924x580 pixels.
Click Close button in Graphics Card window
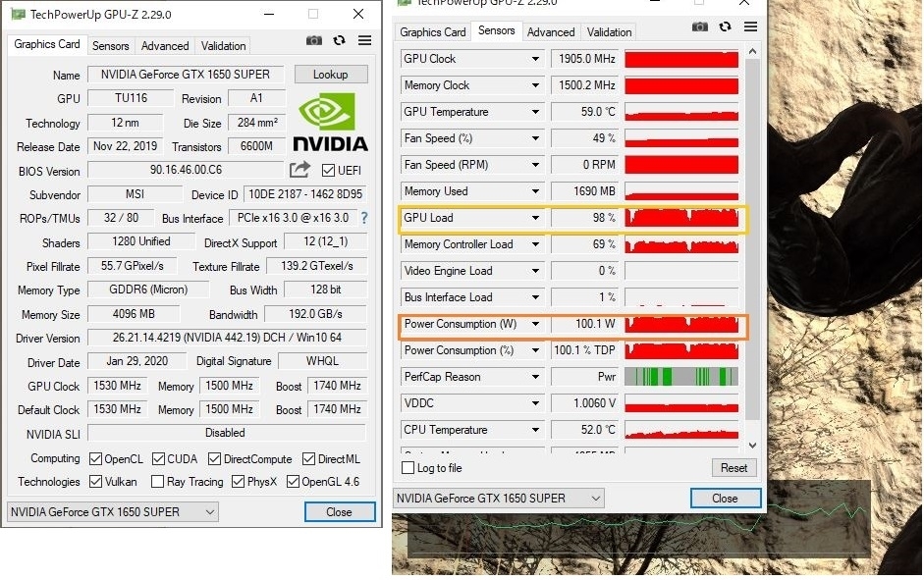click(x=340, y=512)
